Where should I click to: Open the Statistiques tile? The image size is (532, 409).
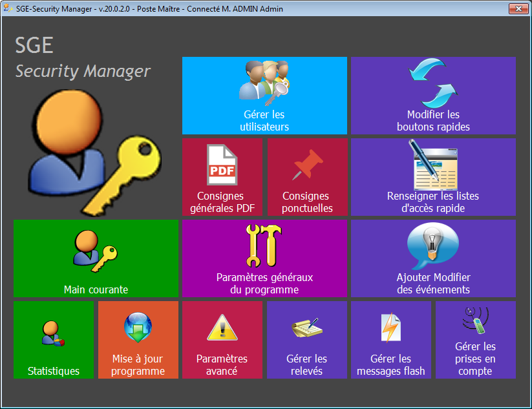click(x=54, y=339)
